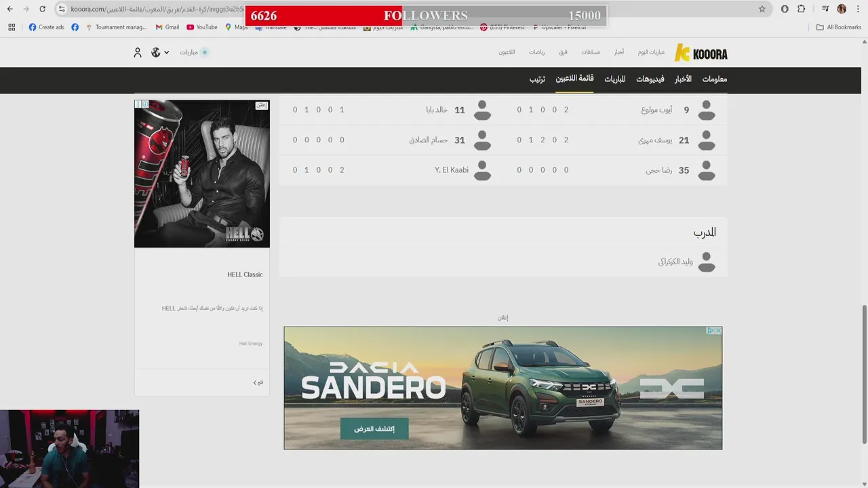Image resolution: width=868 pixels, height=488 pixels.
Task: Click the browser back arrow
Action: point(9,9)
